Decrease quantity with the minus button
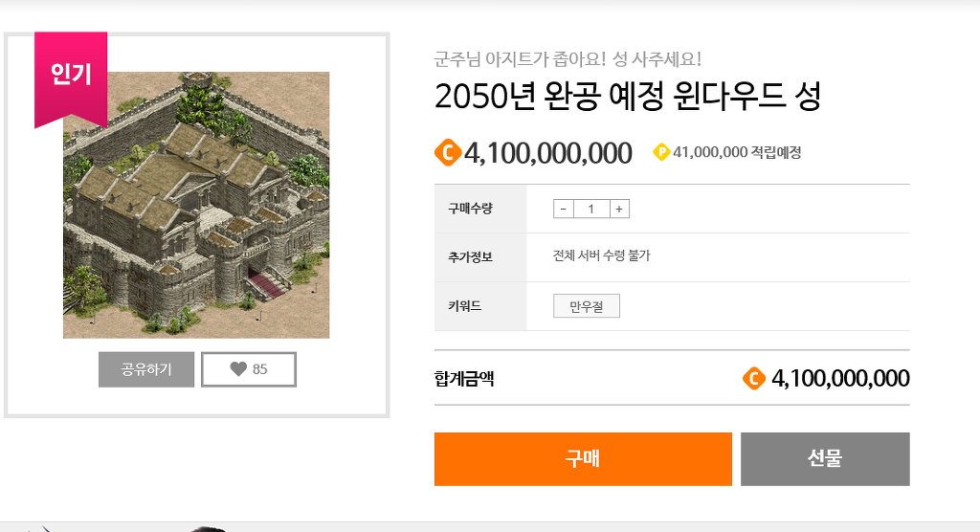 point(563,209)
